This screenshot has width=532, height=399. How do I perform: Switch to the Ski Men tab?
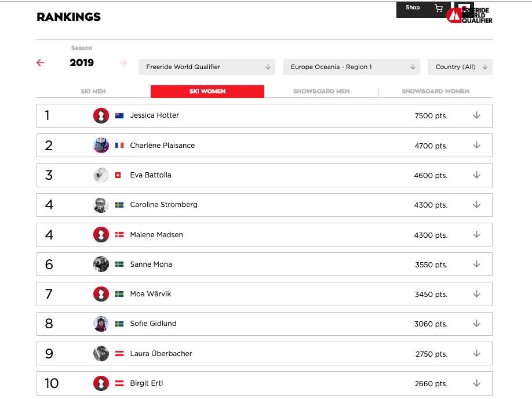click(x=93, y=92)
